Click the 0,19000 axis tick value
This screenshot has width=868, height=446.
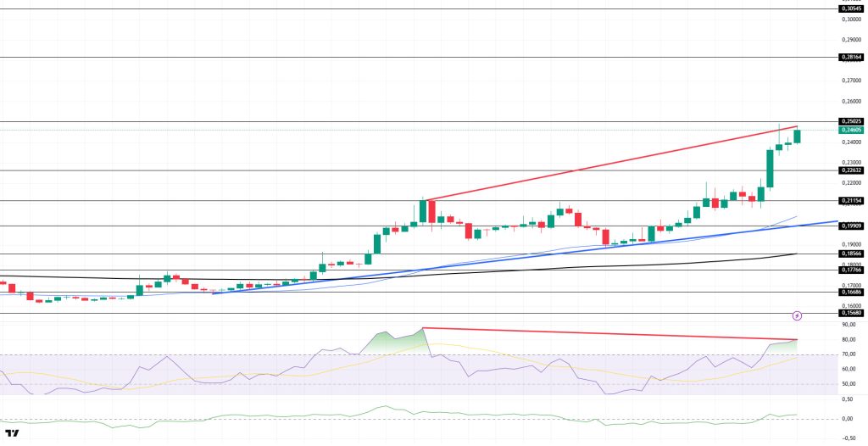851,244
